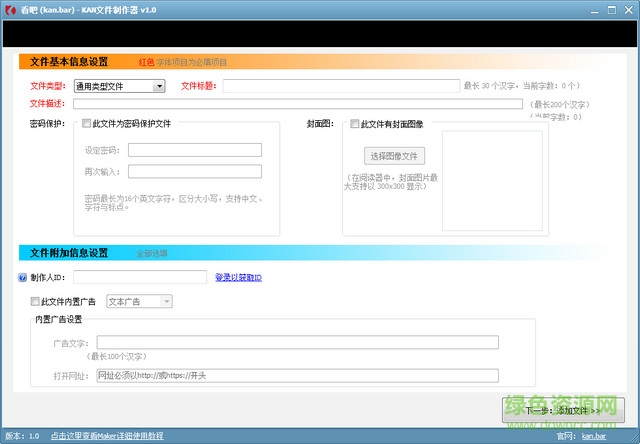Click the blue help icon beside 制作人ID
The image size is (640, 444).
tap(22, 278)
